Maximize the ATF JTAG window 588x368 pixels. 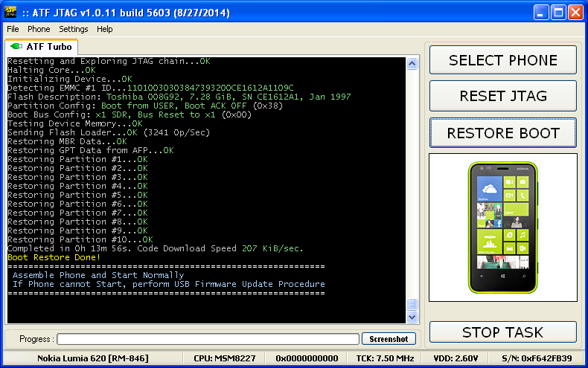(558, 13)
